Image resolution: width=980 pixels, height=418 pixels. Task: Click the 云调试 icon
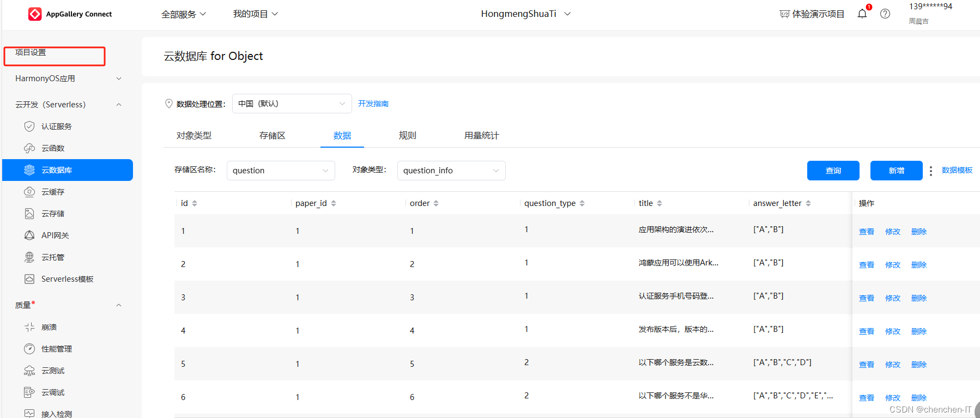pos(29,392)
